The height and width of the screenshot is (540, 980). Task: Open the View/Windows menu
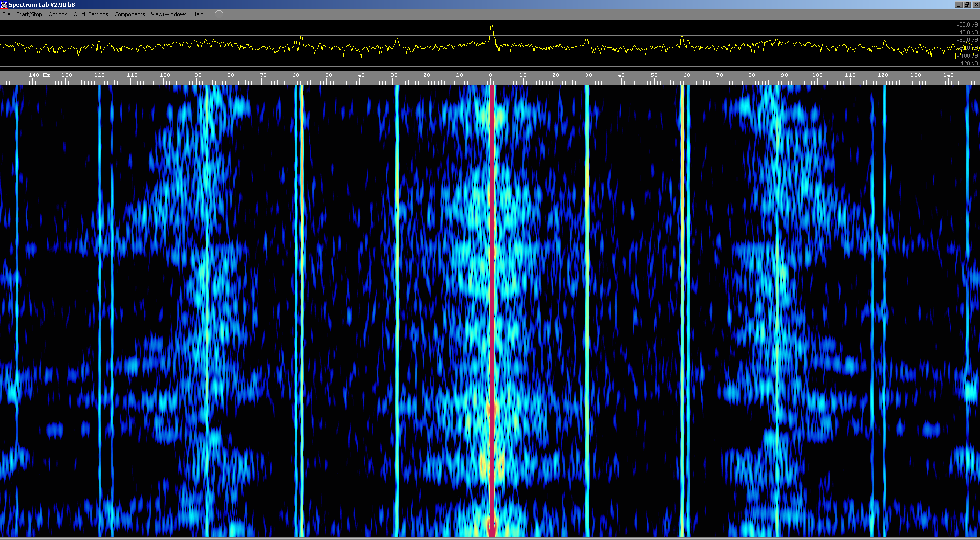coord(168,14)
